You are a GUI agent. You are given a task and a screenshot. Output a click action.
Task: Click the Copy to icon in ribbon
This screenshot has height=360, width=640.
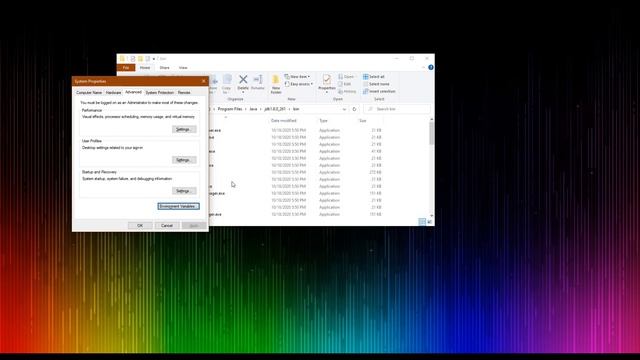[227, 84]
